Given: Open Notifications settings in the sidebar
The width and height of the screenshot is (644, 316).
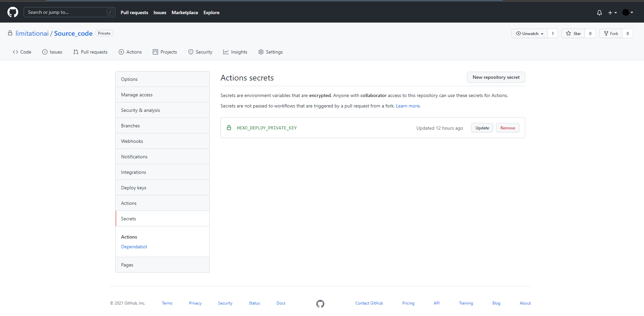Looking at the screenshot, I should (x=163, y=157).
